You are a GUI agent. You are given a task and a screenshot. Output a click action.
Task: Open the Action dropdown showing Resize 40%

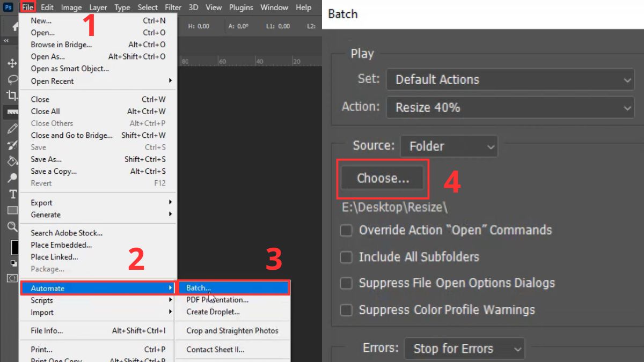coord(510,108)
